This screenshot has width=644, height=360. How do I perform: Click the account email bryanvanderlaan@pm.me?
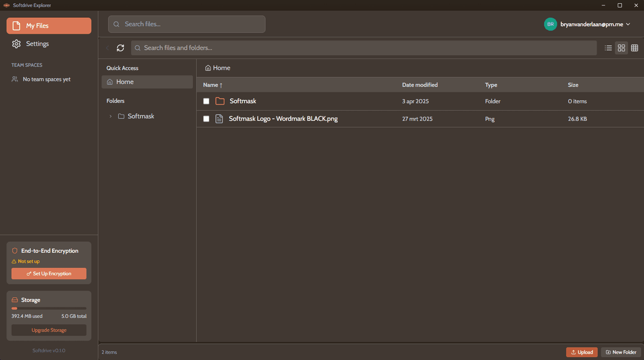[591, 24]
